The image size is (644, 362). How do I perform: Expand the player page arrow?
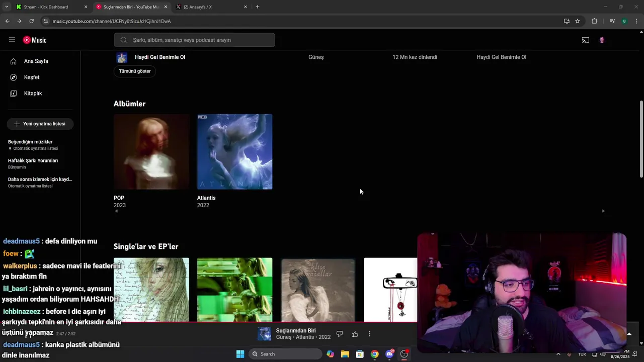[629, 334]
